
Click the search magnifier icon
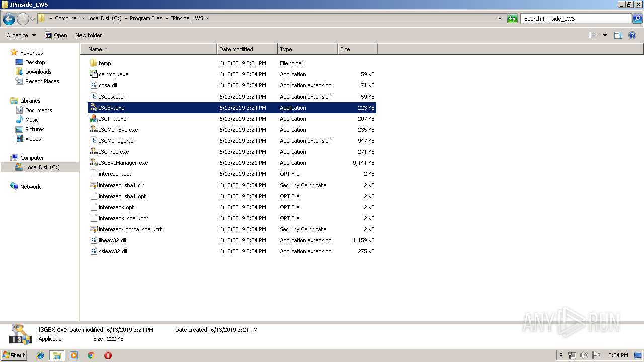[x=637, y=19]
